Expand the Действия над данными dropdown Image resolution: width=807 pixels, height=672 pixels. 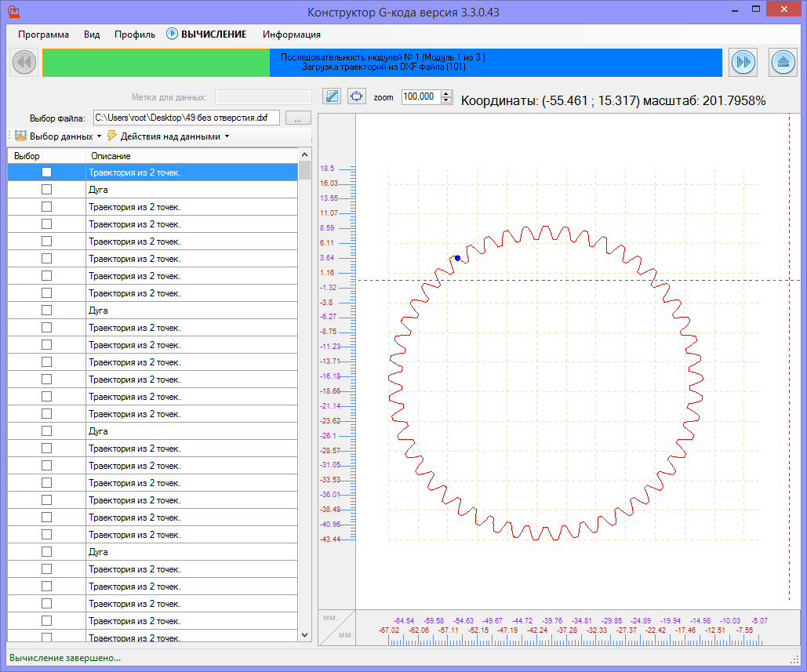pos(169,136)
